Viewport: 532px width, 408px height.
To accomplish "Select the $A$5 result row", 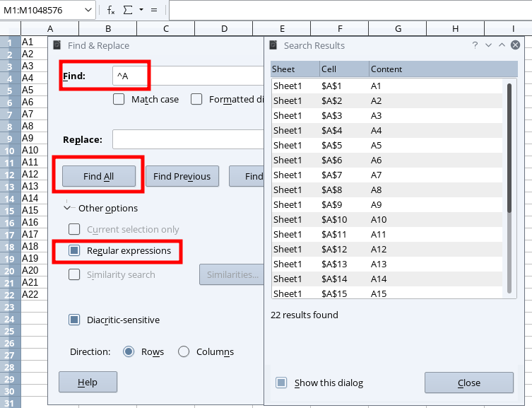I will point(387,145).
